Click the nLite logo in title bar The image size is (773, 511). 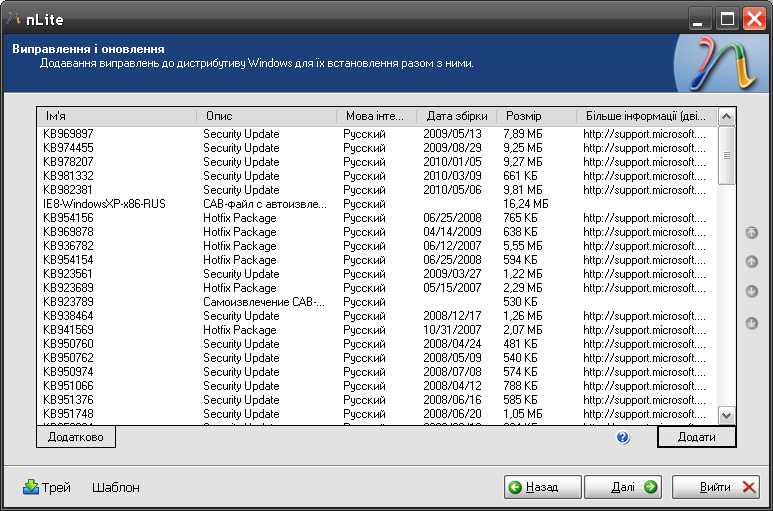click(13, 19)
